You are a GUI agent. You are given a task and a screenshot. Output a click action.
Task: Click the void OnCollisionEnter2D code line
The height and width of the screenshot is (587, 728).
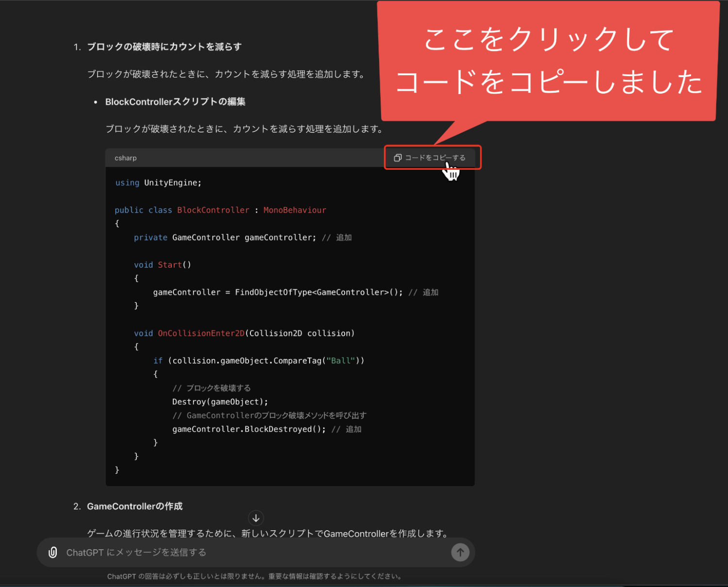point(244,333)
